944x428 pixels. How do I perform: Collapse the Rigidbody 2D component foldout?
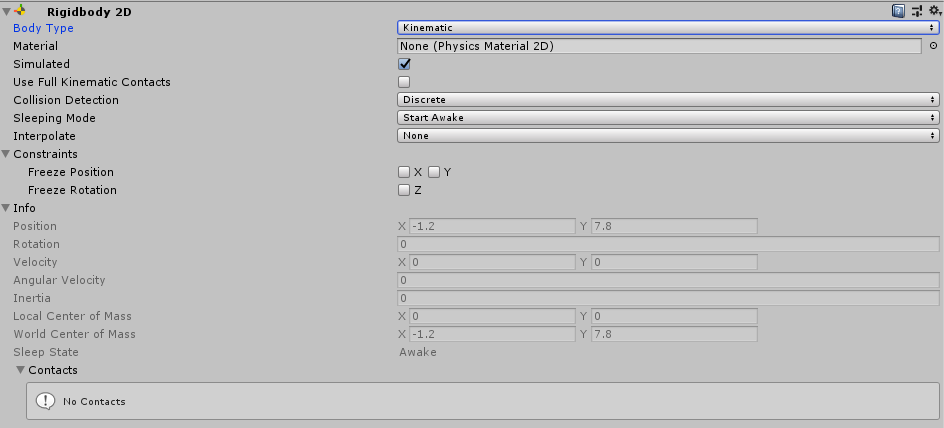[x=6, y=10]
